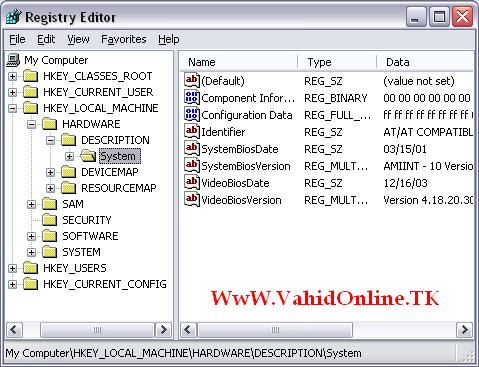
Task: Collapse the HKEY_LOCAL_MACHINE key
Action: [x=12, y=108]
